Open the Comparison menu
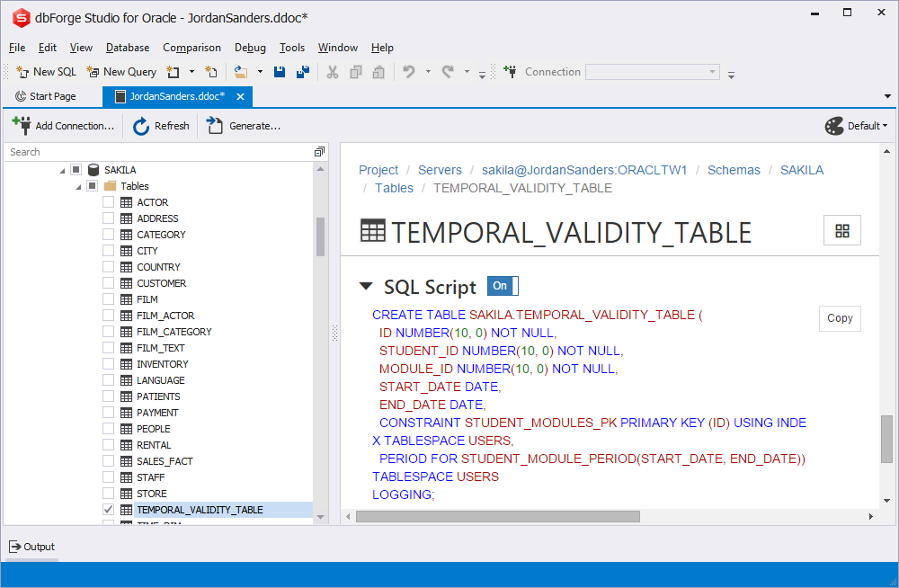899x588 pixels. click(191, 48)
